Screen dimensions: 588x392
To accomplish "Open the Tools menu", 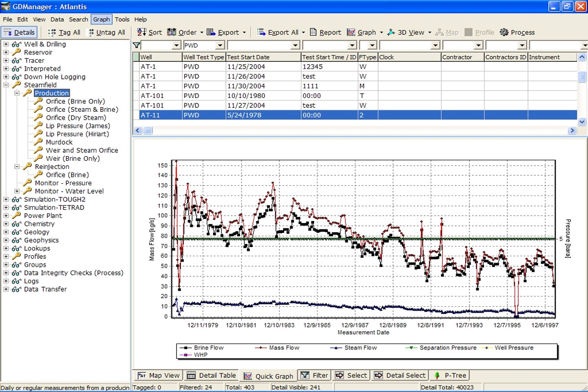I will point(122,19).
